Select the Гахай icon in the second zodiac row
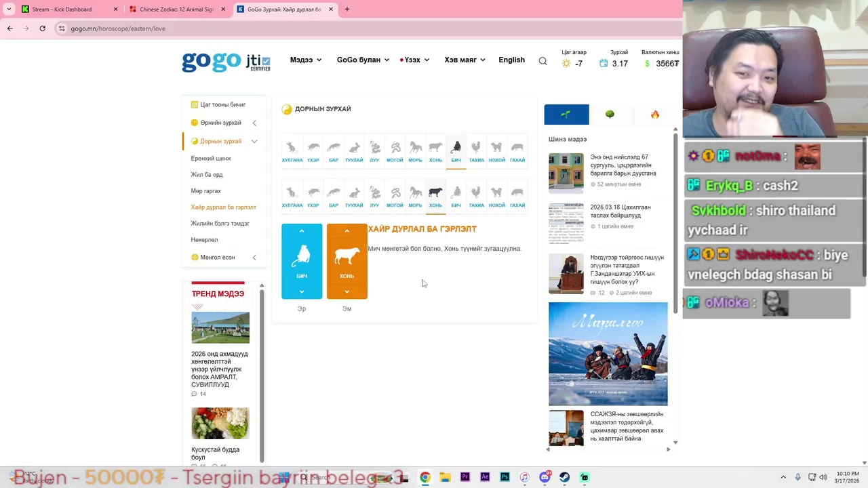Screen dimensions: 868x488 [517, 193]
